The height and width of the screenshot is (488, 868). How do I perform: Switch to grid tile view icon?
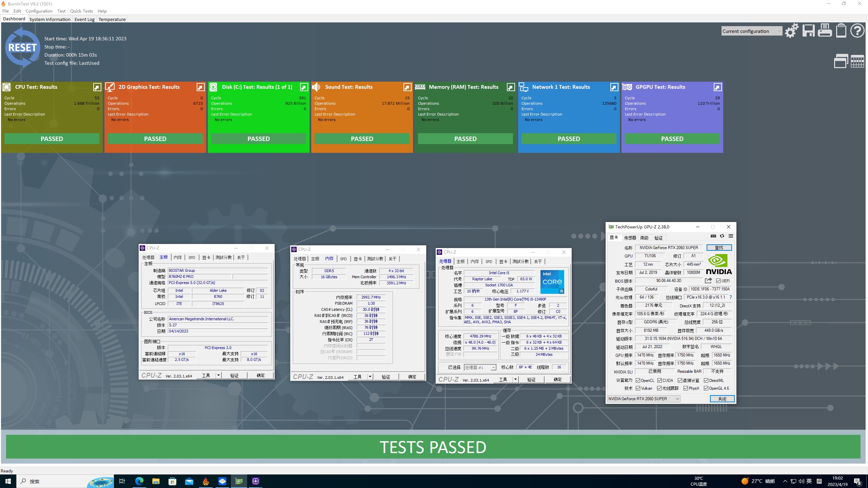tap(857, 62)
